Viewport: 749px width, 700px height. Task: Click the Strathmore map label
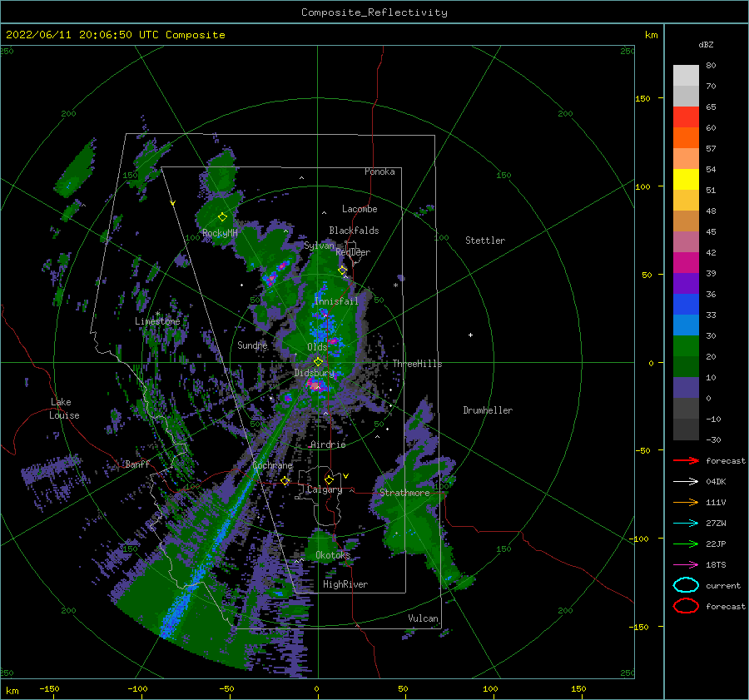[404, 493]
